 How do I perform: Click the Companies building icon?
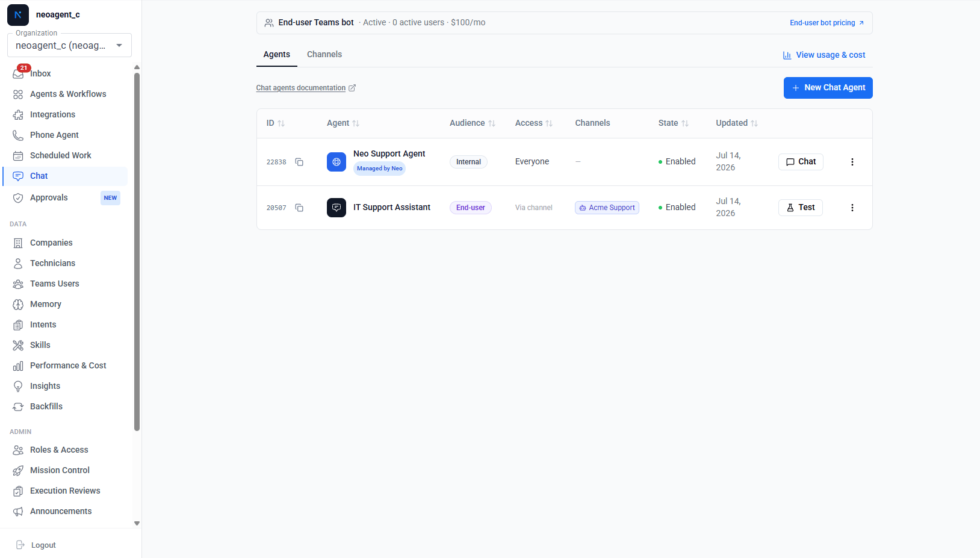click(18, 243)
